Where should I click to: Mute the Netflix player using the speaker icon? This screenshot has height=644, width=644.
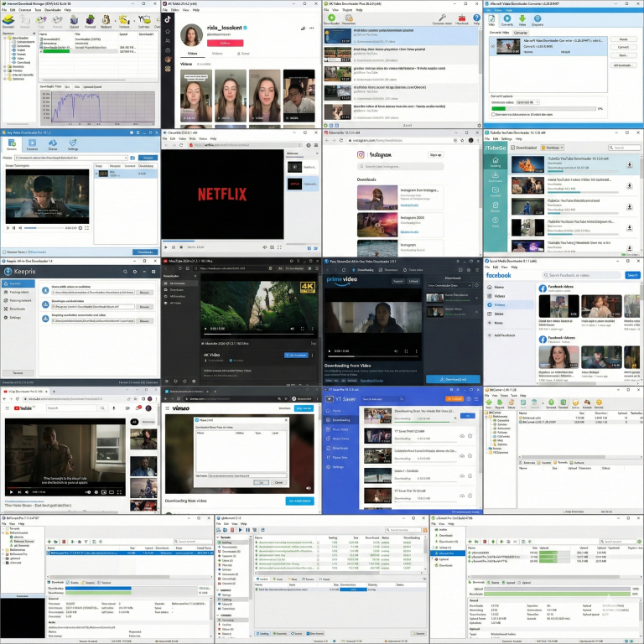point(264,247)
